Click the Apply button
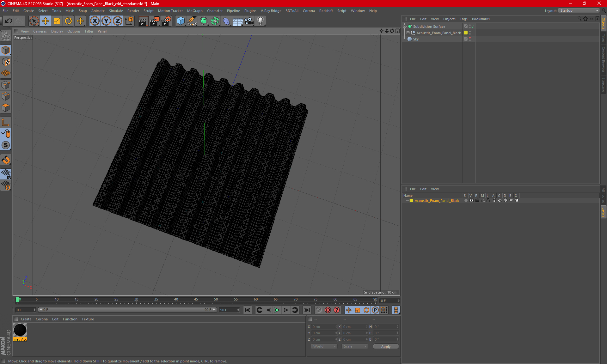The image size is (607, 364). 386,347
